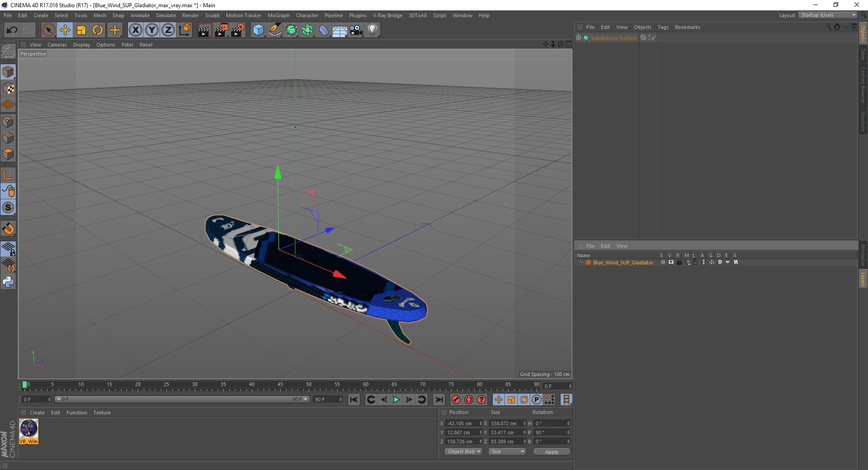Viewport: 868px width, 470px height.
Task: Play the animation forwards
Action: pos(396,399)
